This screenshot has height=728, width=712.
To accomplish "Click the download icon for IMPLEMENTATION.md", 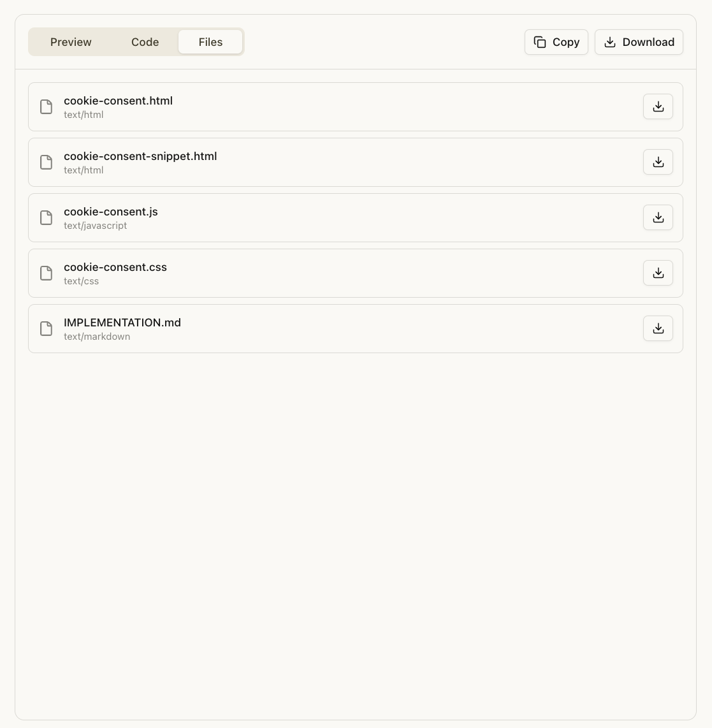I will coord(658,328).
